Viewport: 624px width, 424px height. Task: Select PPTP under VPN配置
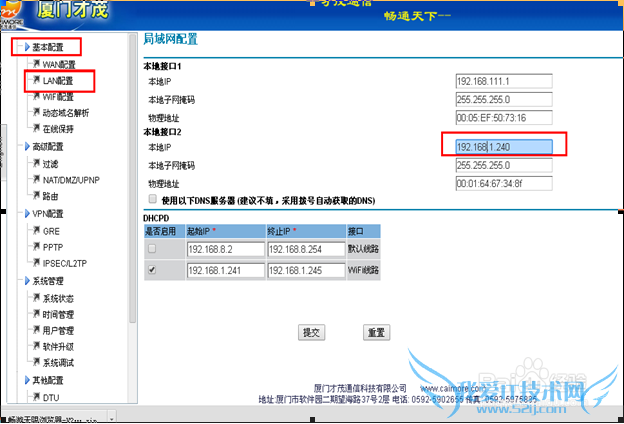pos(53,247)
